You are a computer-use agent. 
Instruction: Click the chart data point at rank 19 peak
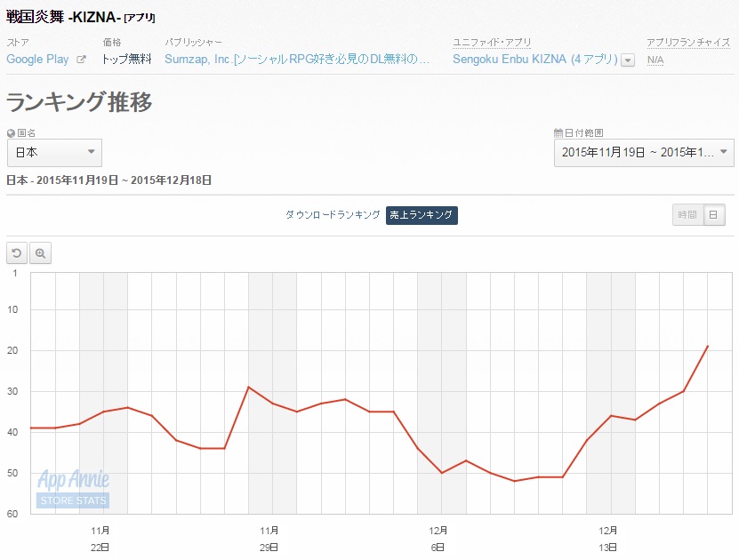click(x=707, y=346)
